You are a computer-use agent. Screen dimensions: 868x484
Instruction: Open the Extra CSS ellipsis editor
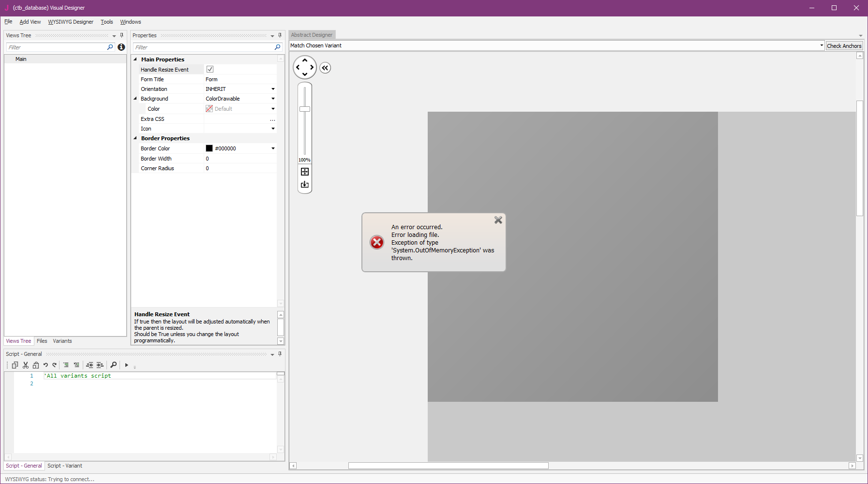[273, 119]
